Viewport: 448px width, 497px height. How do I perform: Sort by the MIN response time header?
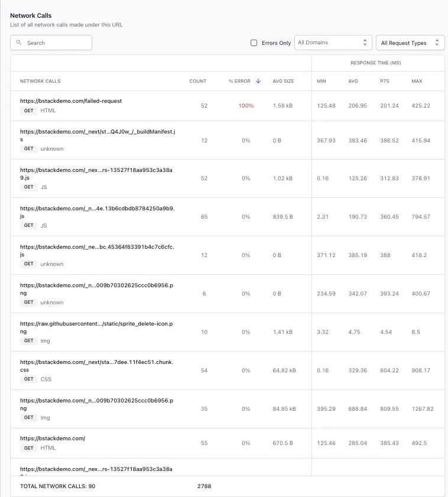tap(321, 81)
